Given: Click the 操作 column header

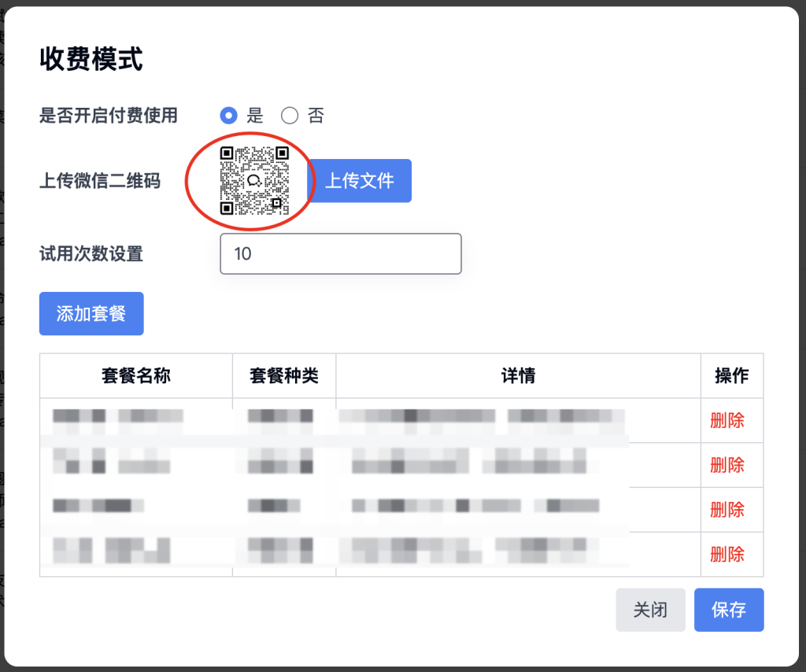Looking at the screenshot, I should click(732, 375).
